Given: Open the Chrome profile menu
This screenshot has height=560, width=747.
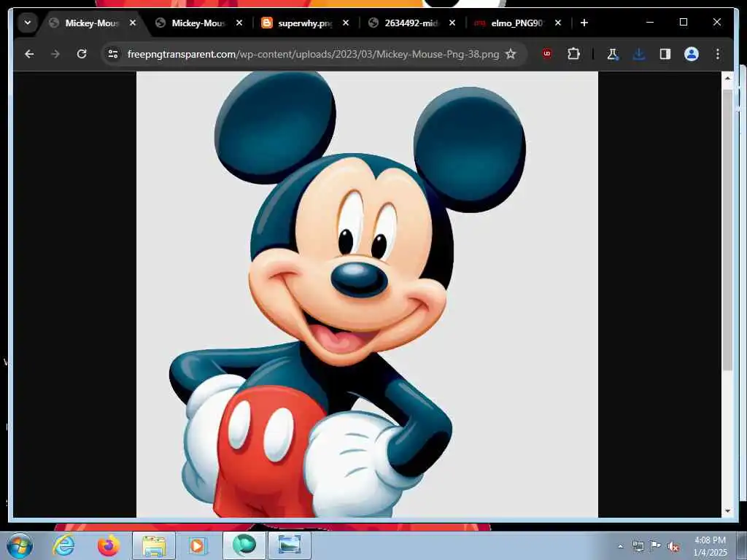Looking at the screenshot, I should coord(692,54).
